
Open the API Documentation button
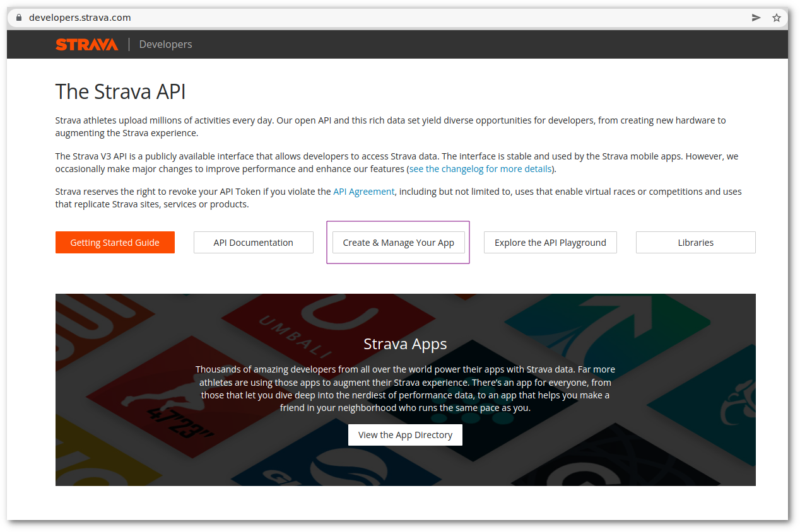[x=254, y=243]
